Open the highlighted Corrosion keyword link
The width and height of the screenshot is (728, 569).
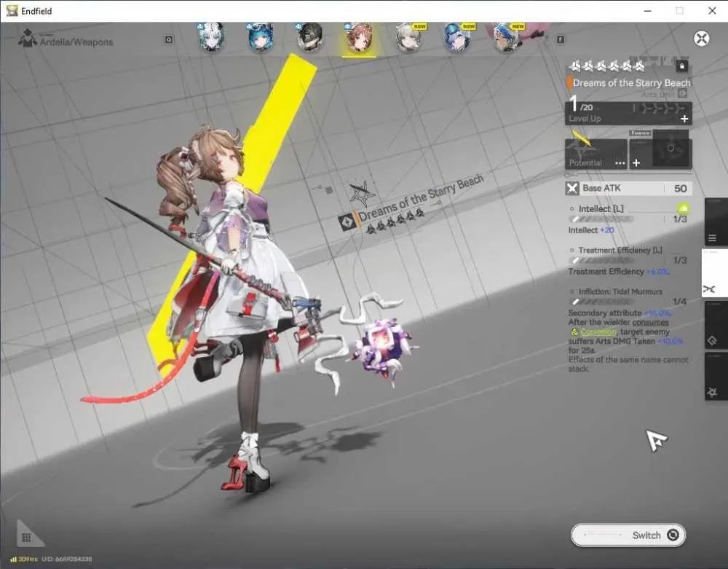pos(598,331)
